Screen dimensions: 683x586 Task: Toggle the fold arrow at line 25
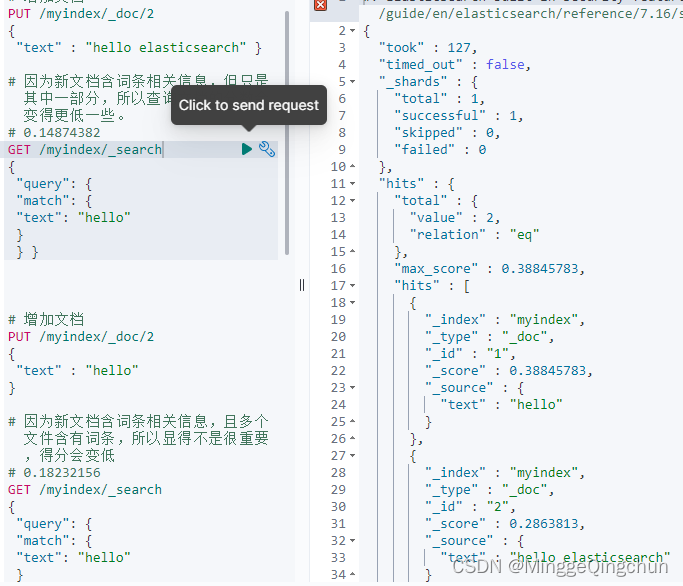pos(352,421)
